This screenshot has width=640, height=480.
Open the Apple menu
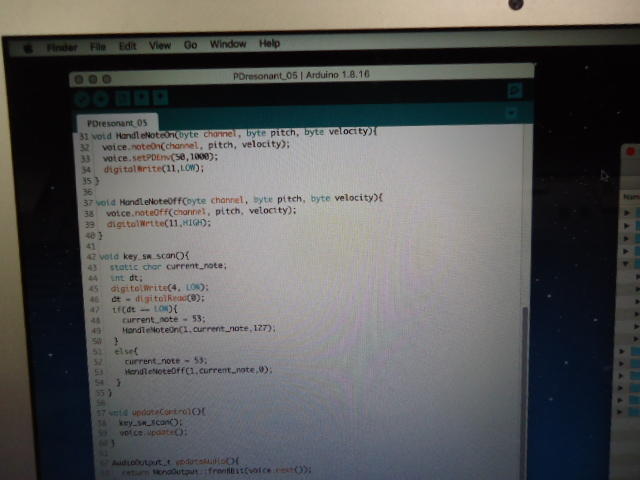coord(28,49)
